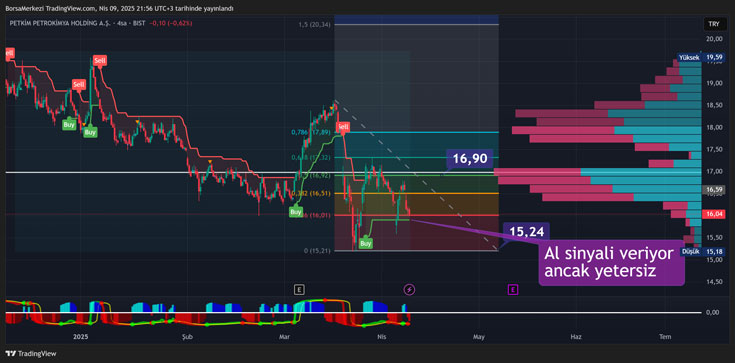Click the 18,50 price axis label

pos(713,106)
